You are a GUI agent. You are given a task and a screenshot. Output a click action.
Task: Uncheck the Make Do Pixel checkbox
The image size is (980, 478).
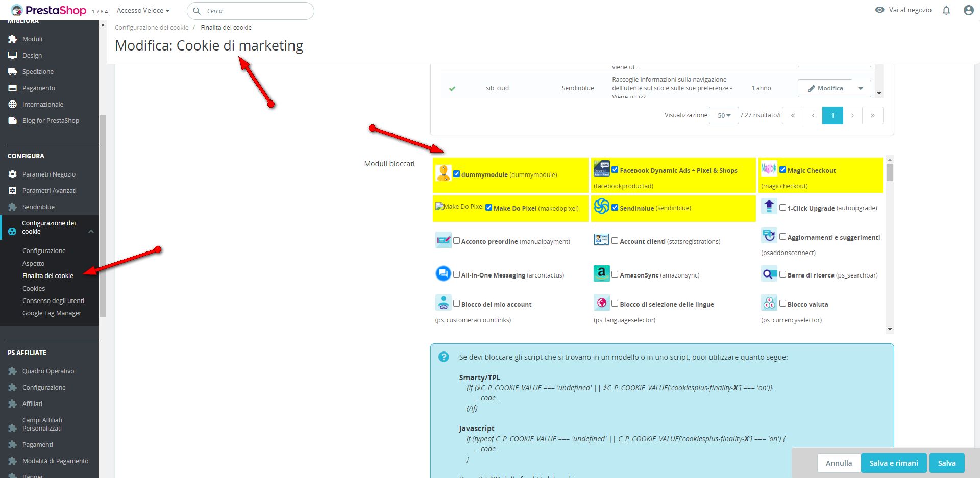click(x=489, y=207)
